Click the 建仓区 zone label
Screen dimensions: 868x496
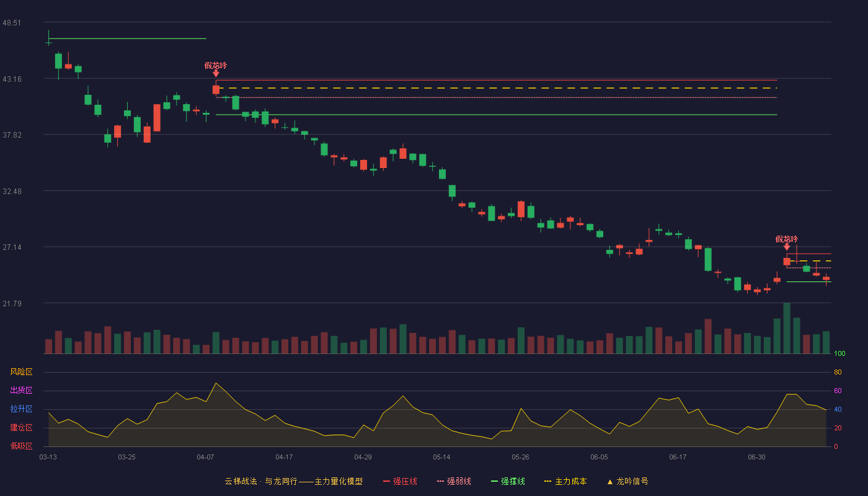pyautogui.click(x=21, y=428)
